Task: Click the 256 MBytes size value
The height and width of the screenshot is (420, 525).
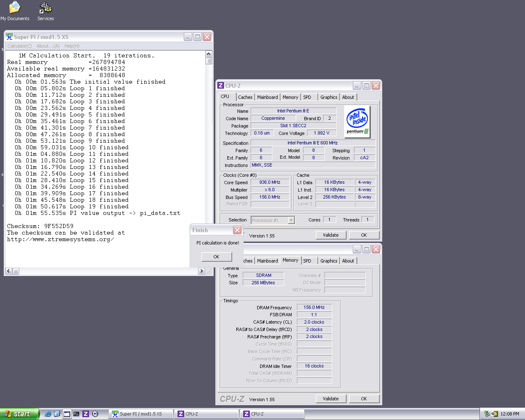Action: coord(263,283)
